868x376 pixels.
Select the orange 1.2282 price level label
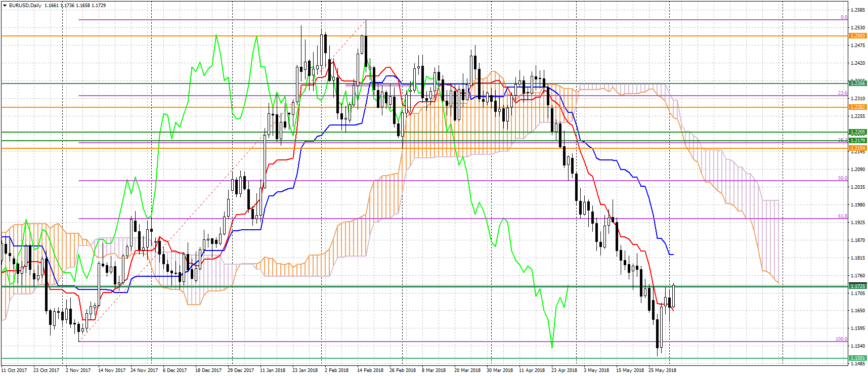[857, 107]
